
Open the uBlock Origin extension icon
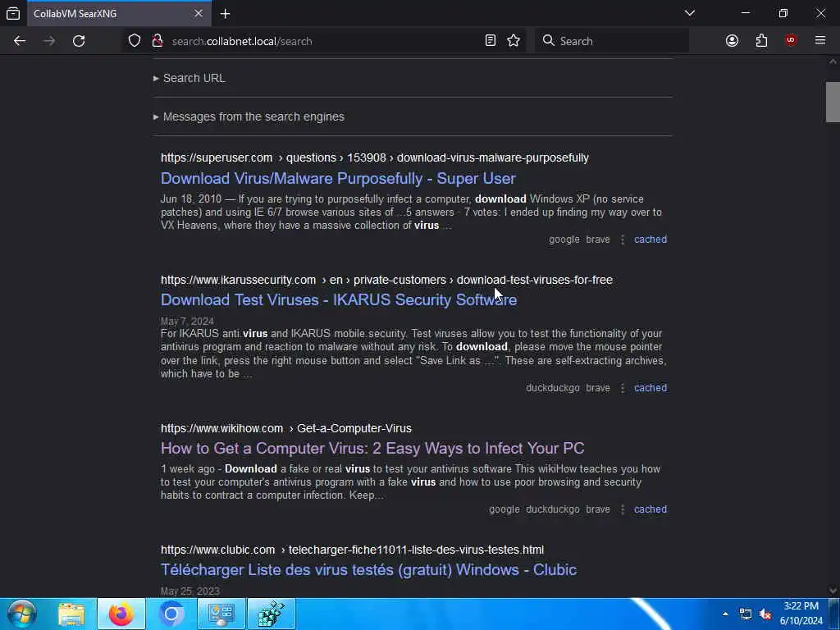pos(791,41)
